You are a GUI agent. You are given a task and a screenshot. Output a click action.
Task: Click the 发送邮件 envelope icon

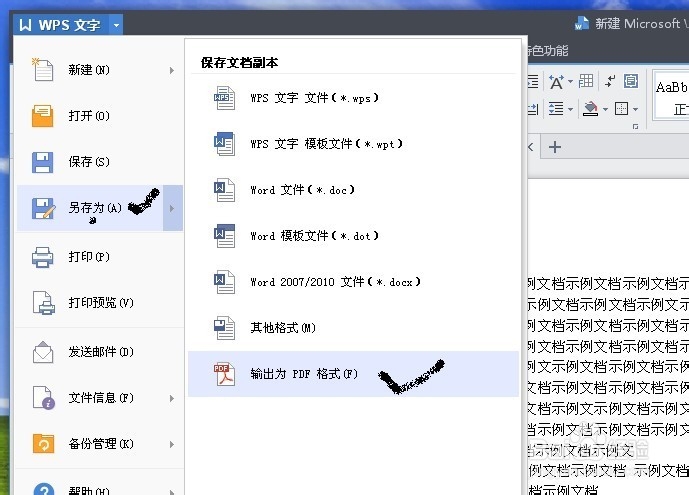43,352
